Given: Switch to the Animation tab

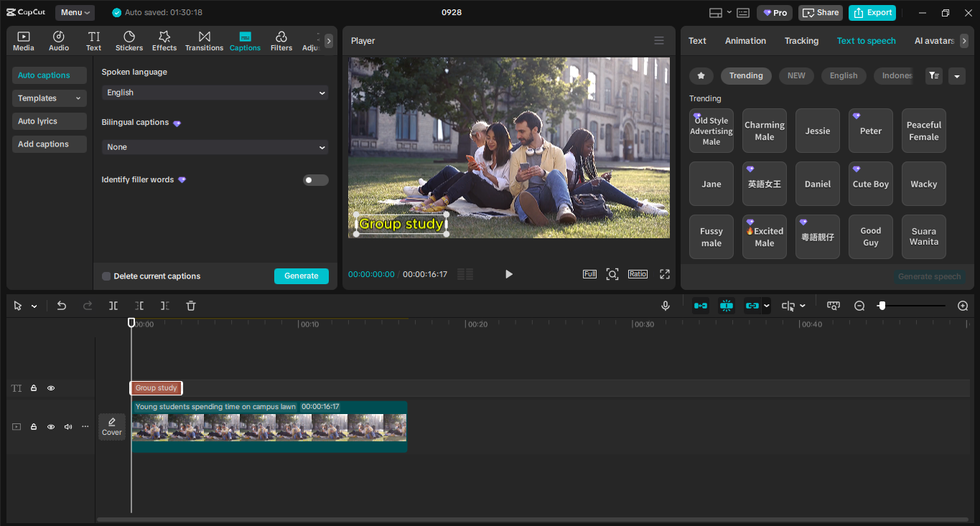Looking at the screenshot, I should [x=745, y=41].
